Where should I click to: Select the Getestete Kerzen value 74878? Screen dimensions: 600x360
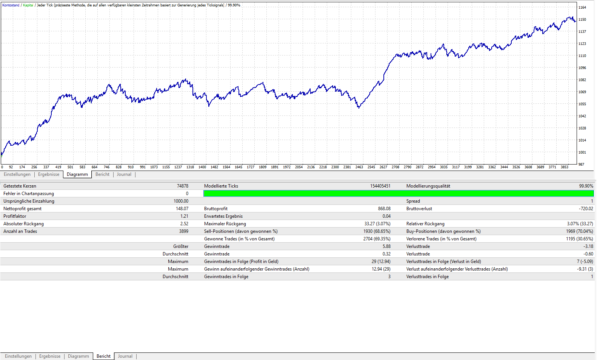(183, 186)
